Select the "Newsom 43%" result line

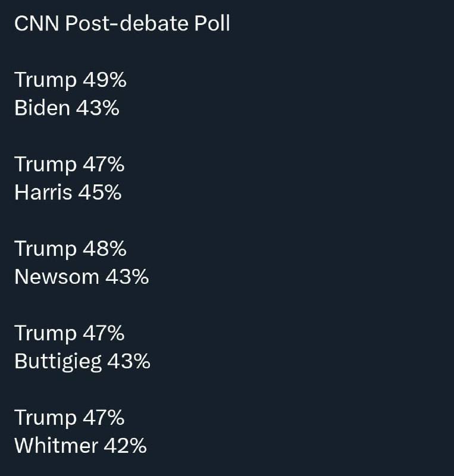tap(82, 277)
